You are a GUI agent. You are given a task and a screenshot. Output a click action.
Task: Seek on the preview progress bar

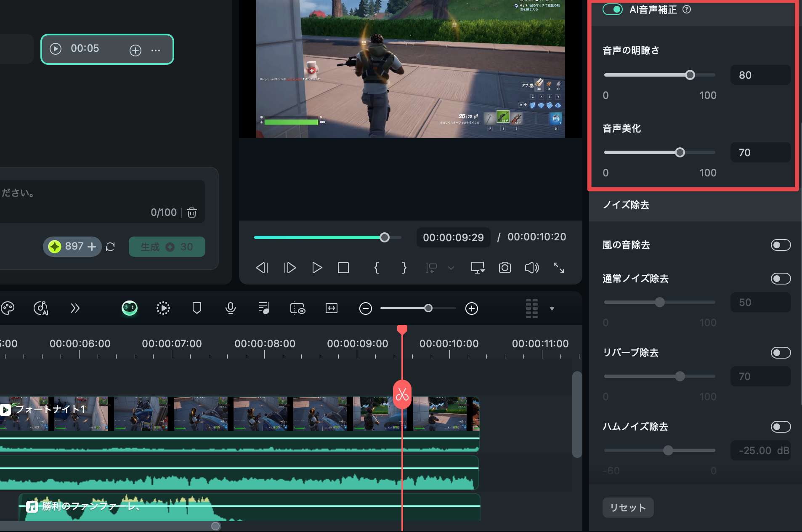tap(327, 237)
